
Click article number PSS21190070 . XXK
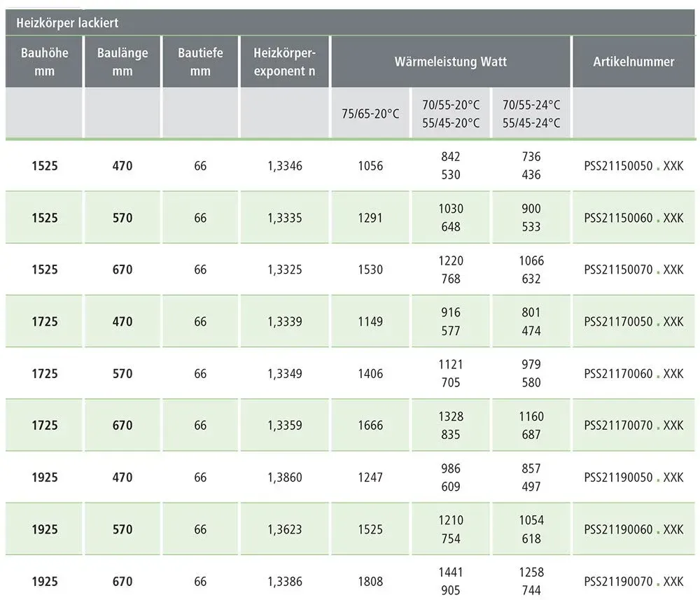pyautogui.click(x=633, y=581)
